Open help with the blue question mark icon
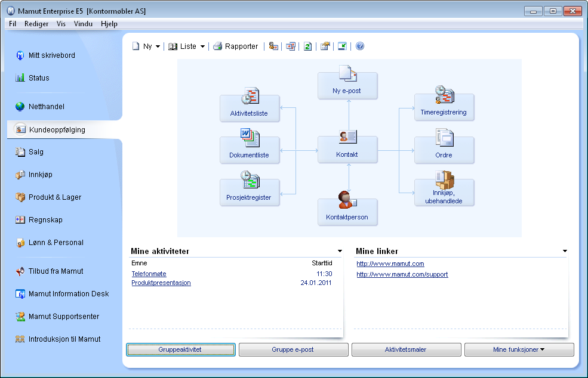 pos(360,46)
